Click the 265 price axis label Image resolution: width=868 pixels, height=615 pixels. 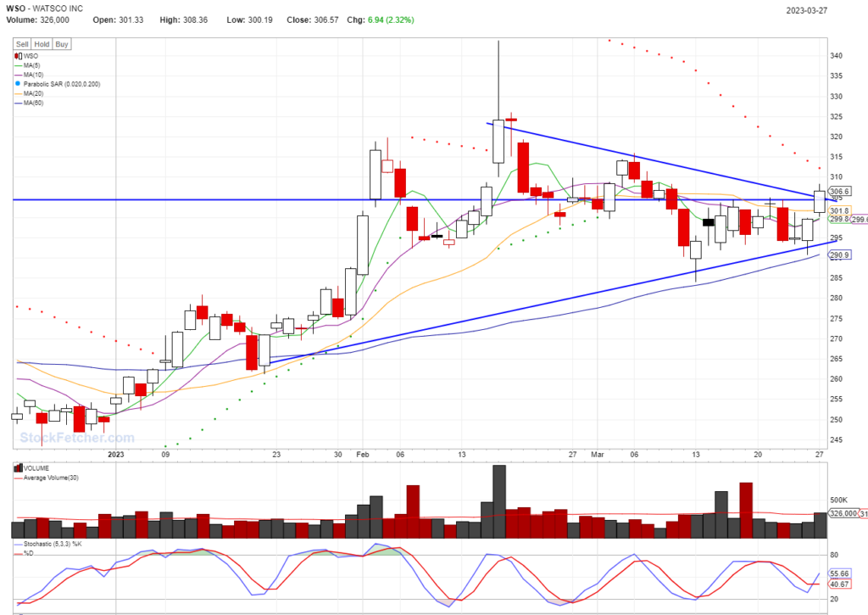(837, 359)
